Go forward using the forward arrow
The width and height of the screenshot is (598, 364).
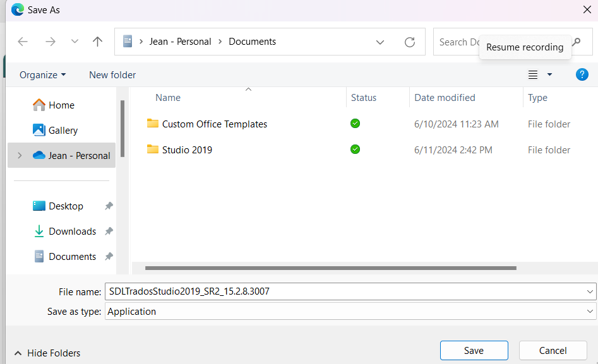point(51,42)
